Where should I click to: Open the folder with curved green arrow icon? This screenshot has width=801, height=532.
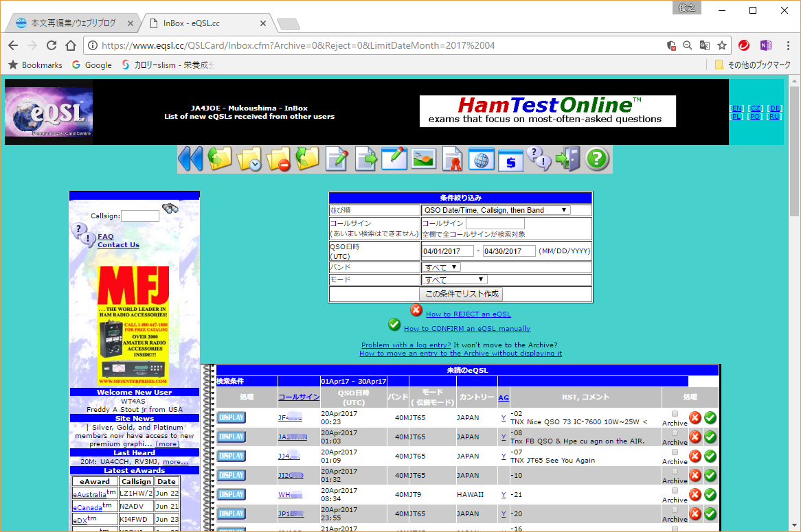coord(307,159)
